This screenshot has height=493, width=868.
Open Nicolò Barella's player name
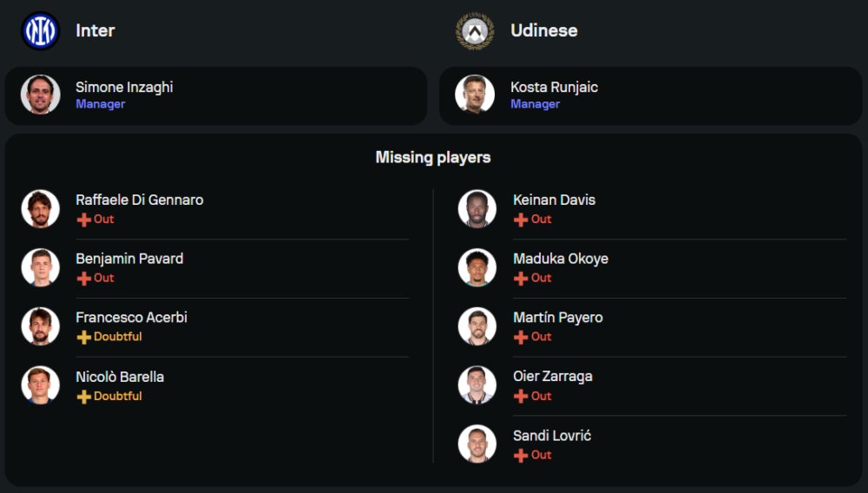tap(120, 377)
